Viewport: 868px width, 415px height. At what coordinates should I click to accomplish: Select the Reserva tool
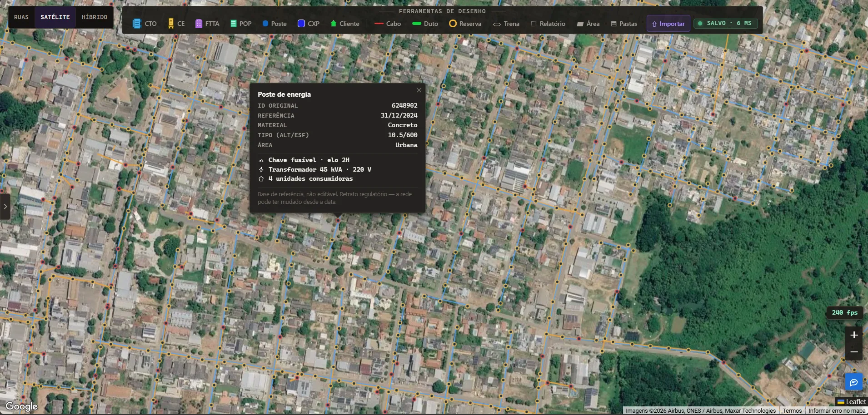(x=465, y=24)
